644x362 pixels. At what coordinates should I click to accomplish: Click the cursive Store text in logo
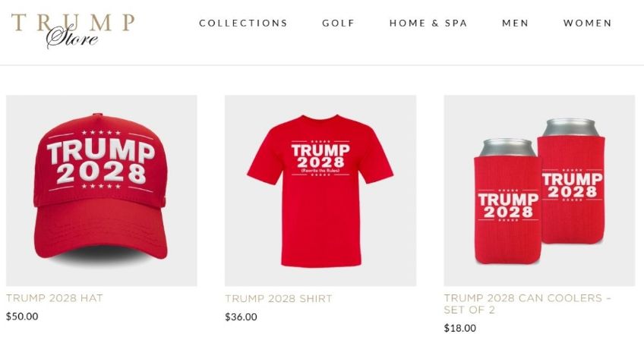72,38
